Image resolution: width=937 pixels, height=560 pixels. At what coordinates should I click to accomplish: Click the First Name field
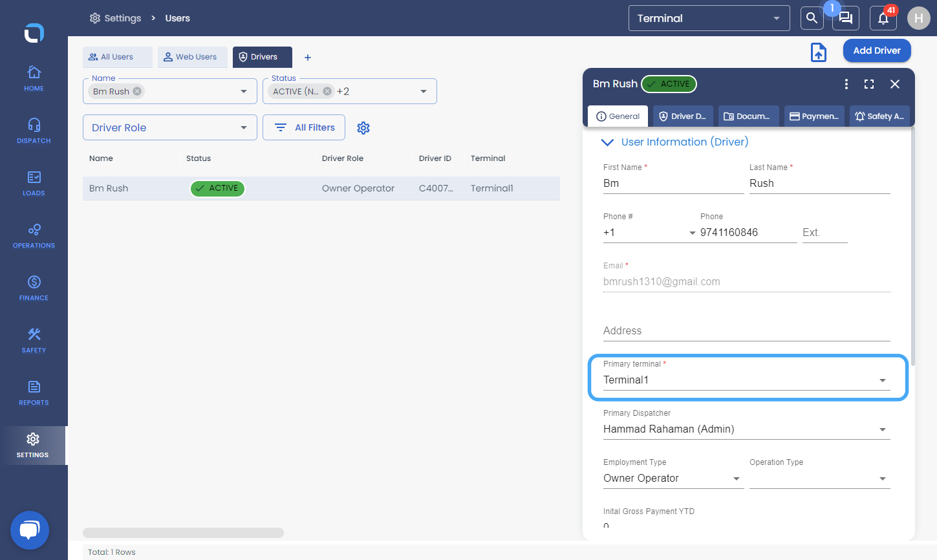(x=673, y=184)
